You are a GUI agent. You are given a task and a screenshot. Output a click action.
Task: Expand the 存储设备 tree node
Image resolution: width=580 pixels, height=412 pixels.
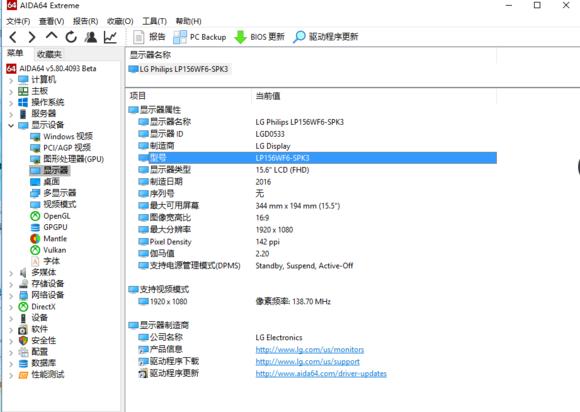coord(11,284)
